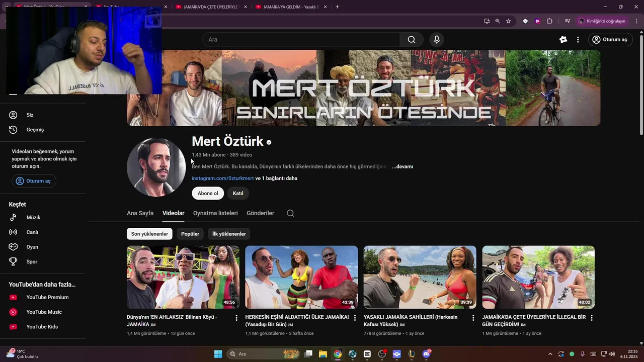The width and height of the screenshot is (644, 362).
Task: Click the sparkle icon beside the top-bar three-dot menu
Action: (563, 40)
